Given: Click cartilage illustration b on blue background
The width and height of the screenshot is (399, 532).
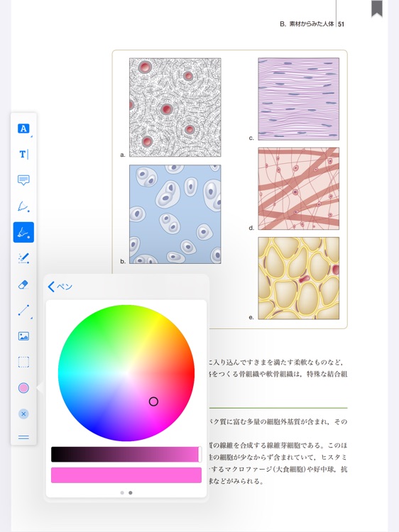Looking at the screenshot, I should pyautogui.click(x=175, y=214).
